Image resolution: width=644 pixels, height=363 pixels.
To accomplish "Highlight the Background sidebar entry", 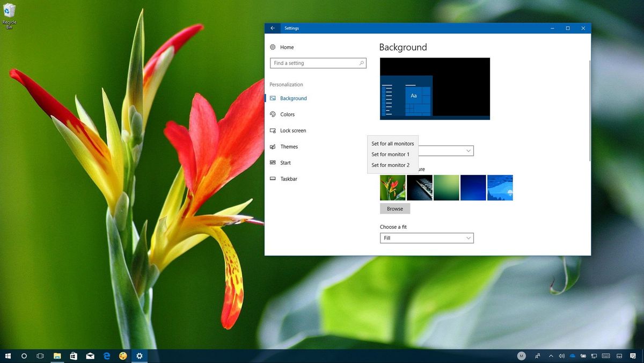I will [294, 98].
